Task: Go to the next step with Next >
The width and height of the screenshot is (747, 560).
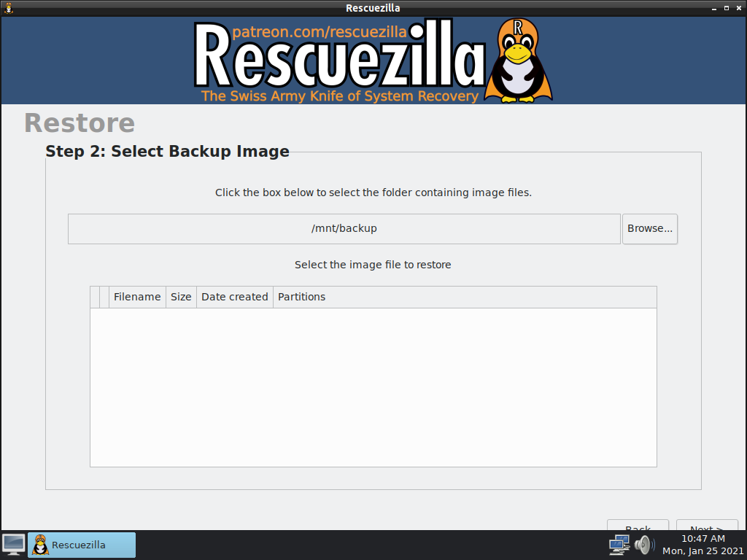Action: (x=707, y=525)
